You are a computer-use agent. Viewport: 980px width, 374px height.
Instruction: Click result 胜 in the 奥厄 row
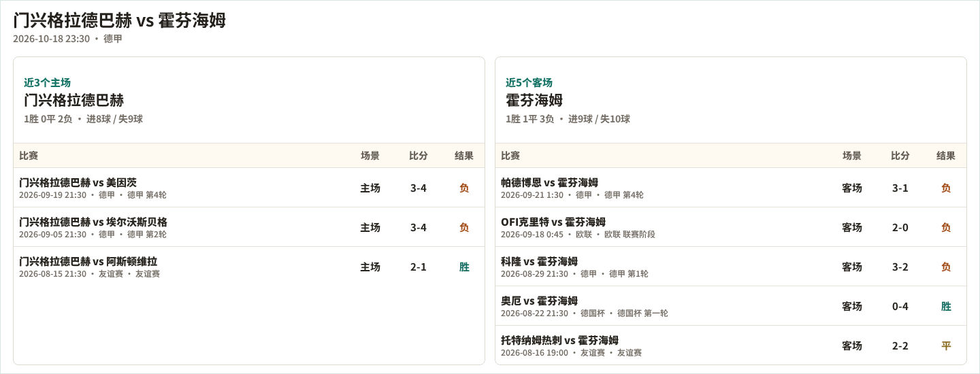(x=946, y=306)
